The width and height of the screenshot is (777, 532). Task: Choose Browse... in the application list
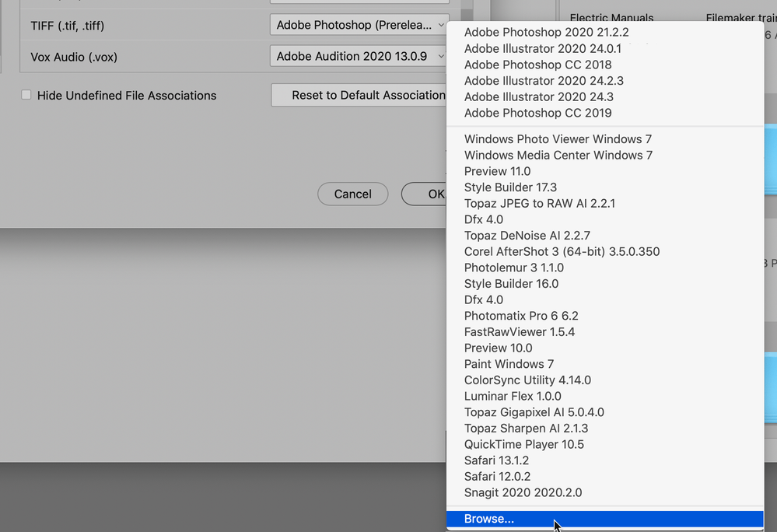pyautogui.click(x=604, y=519)
